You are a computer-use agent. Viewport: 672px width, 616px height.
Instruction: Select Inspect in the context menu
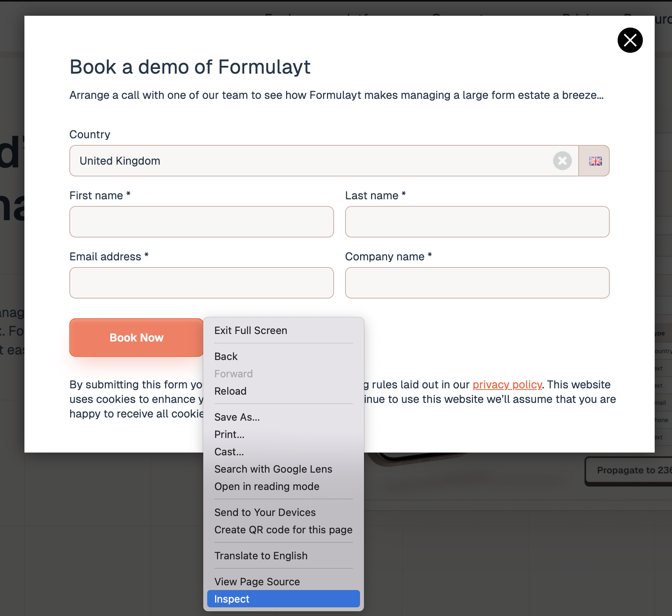pyautogui.click(x=284, y=599)
